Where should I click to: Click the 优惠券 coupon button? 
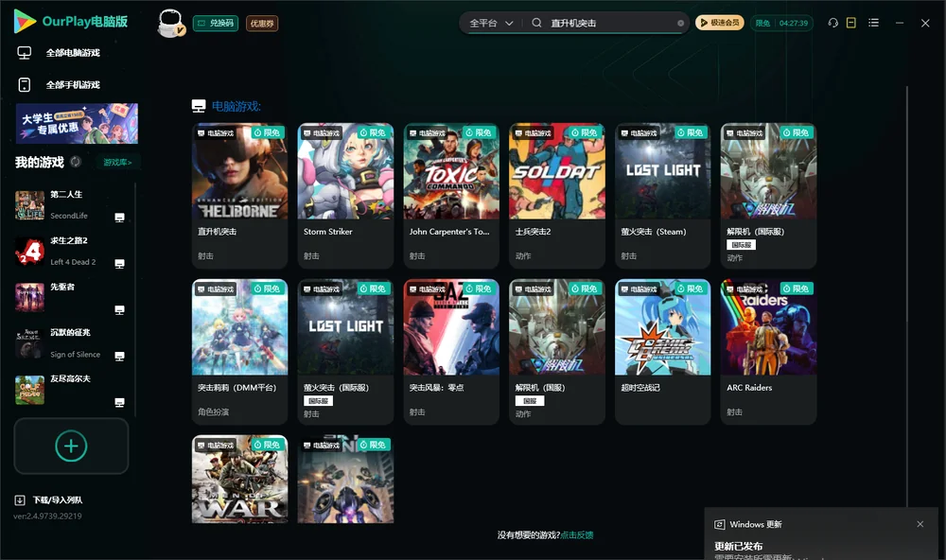(262, 24)
